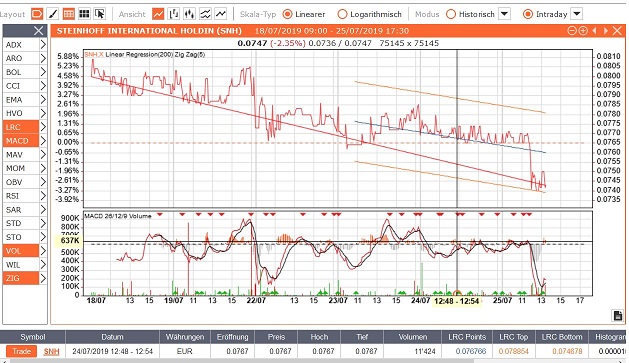Select Historisch mode radio button
This screenshot has height=363, width=629.
pyautogui.click(x=451, y=14)
